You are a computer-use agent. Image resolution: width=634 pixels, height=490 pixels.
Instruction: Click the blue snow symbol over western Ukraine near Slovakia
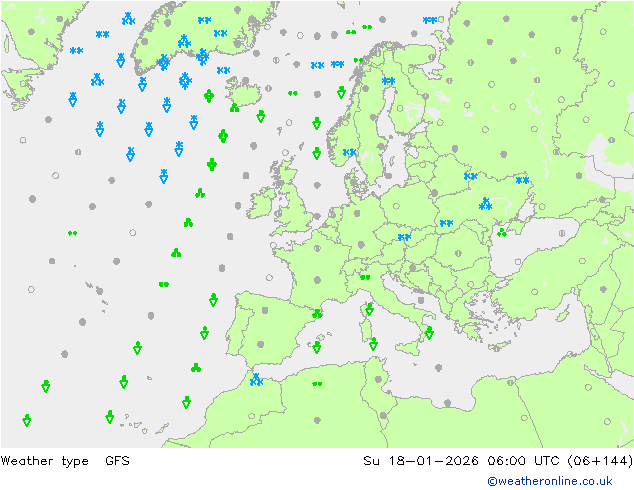point(446,223)
